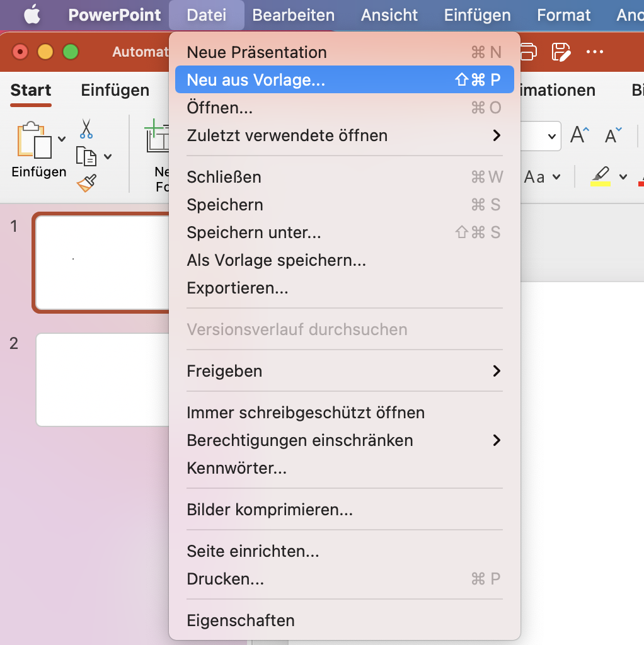644x645 pixels.
Task: Click Speichern menu entry
Action: [345, 205]
